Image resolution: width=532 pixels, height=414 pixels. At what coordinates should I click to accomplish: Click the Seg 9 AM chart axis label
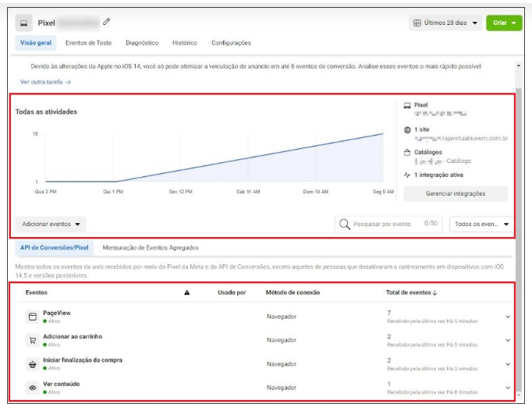[383, 192]
